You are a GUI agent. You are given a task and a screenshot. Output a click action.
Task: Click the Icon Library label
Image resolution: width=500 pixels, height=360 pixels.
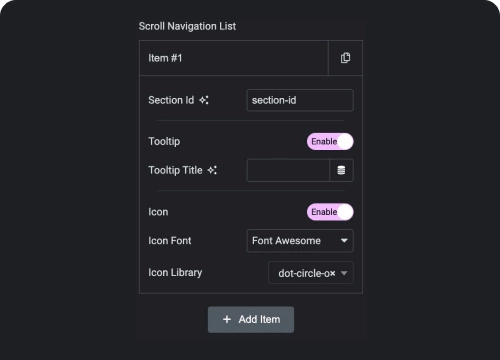pyautogui.click(x=175, y=273)
